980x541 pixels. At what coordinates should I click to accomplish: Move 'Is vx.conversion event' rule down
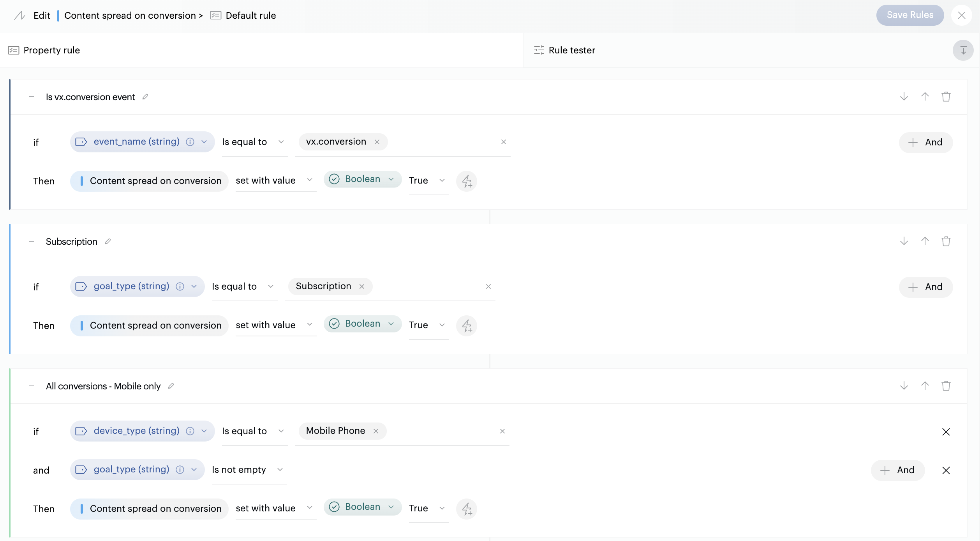click(904, 96)
